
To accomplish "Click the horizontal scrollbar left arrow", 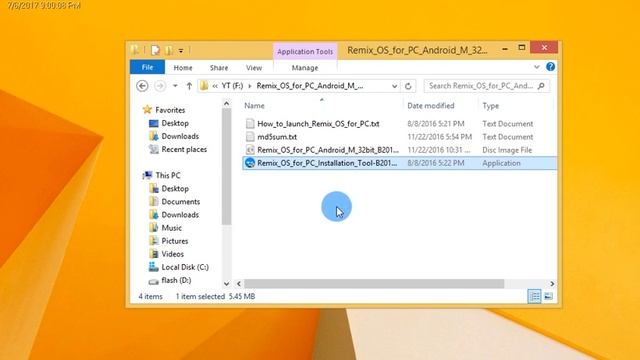I will coord(239,284).
